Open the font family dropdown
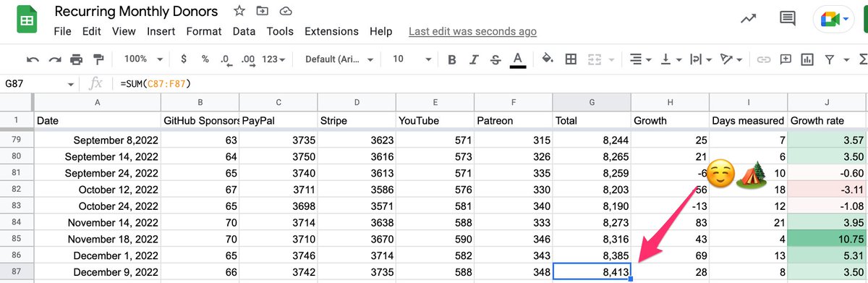This screenshot has height=283, width=868. [x=339, y=59]
